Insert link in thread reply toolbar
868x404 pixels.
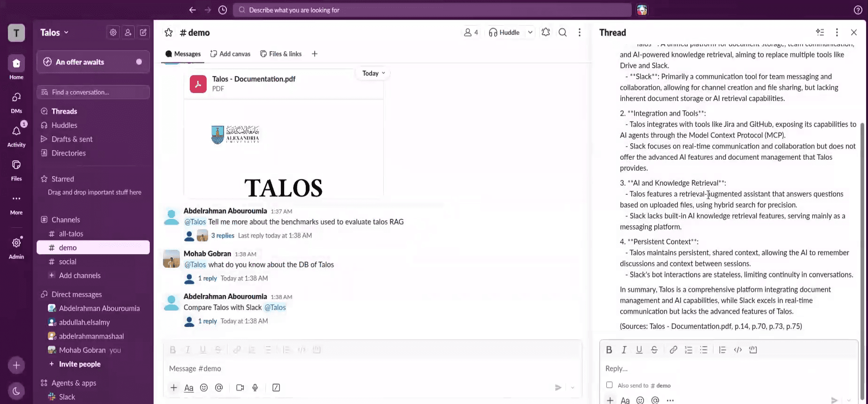(674, 350)
